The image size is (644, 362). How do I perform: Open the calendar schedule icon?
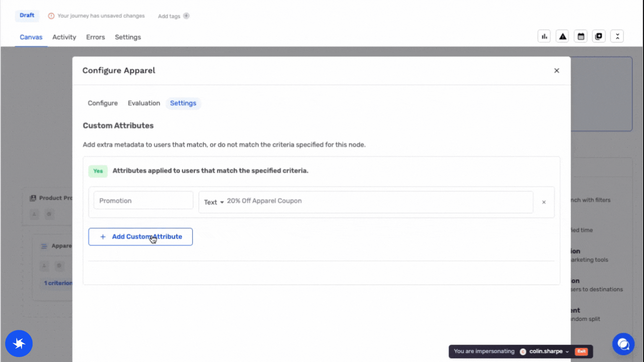coord(581,36)
